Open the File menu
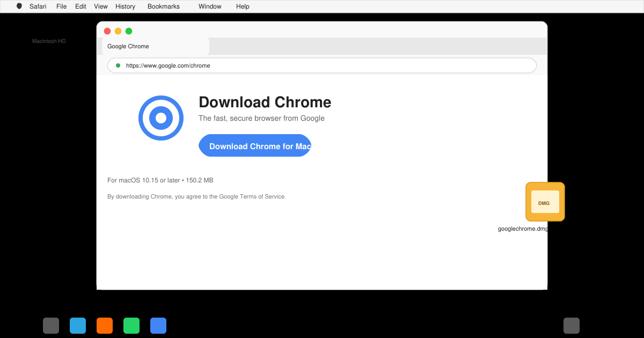 click(x=61, y=6)
